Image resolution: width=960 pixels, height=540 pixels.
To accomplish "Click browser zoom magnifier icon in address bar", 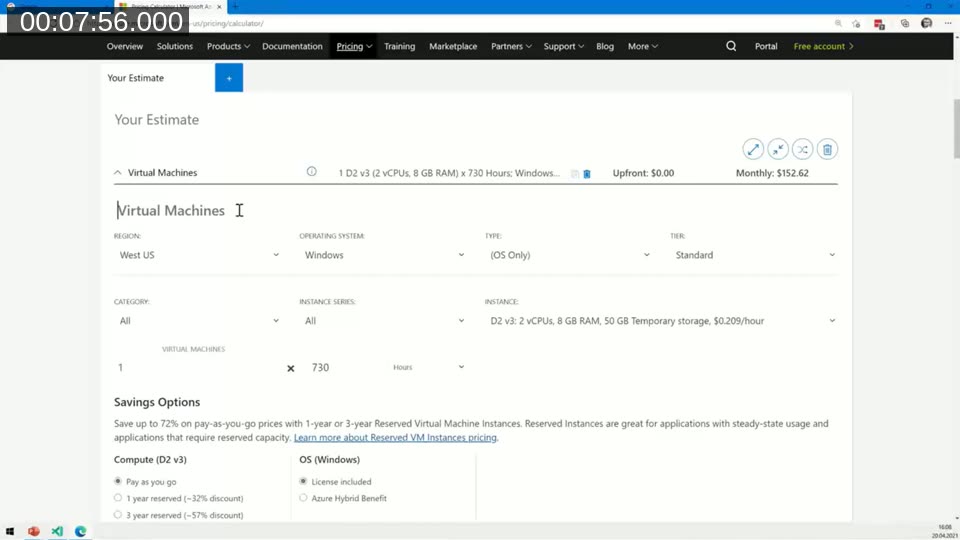I will click(838, 23).
